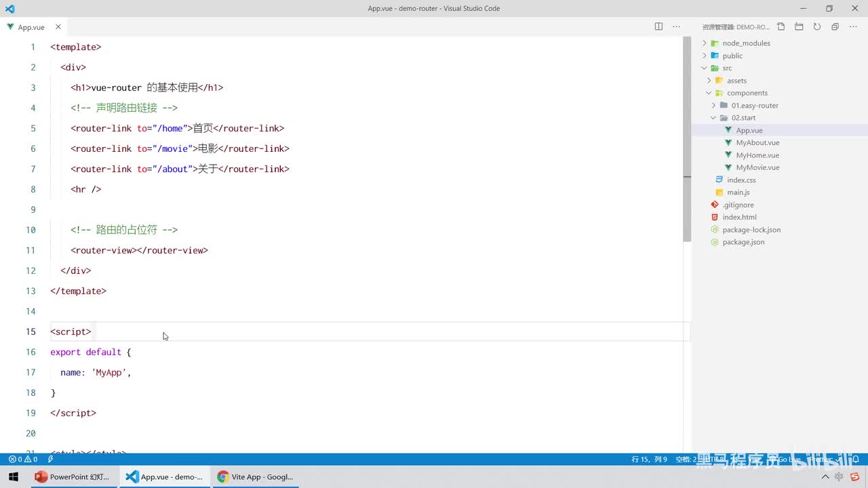Click the node_modules folder icon
Screen dimensions: 868x488
click(x=715, y=43)
